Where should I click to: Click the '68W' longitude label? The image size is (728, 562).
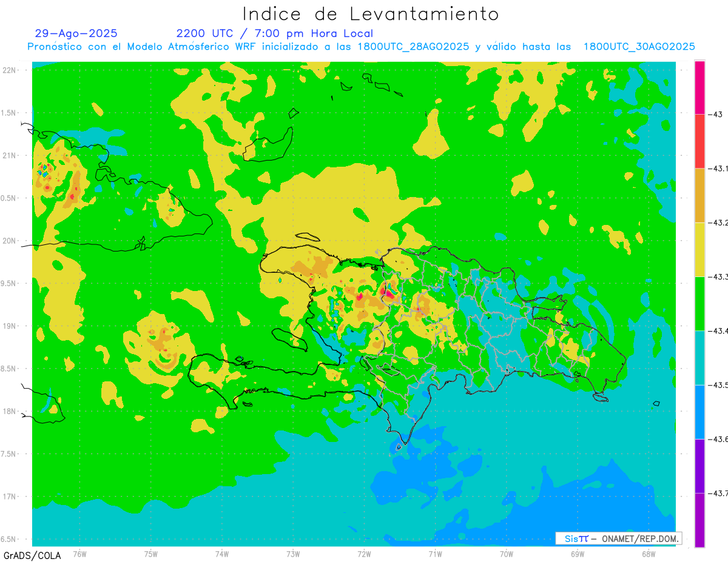pos(649,553)
